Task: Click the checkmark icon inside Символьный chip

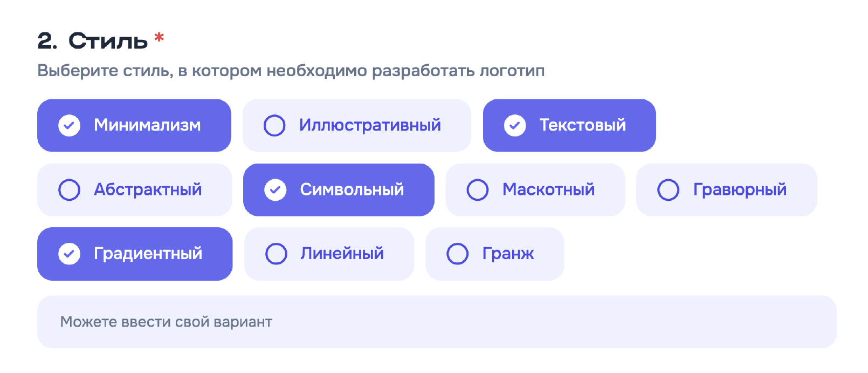Action: coord(276,189)
